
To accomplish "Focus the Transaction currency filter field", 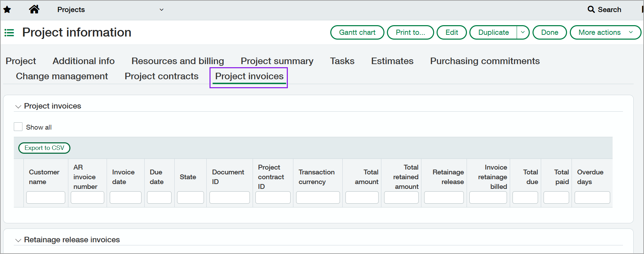I will coord(318,197).
